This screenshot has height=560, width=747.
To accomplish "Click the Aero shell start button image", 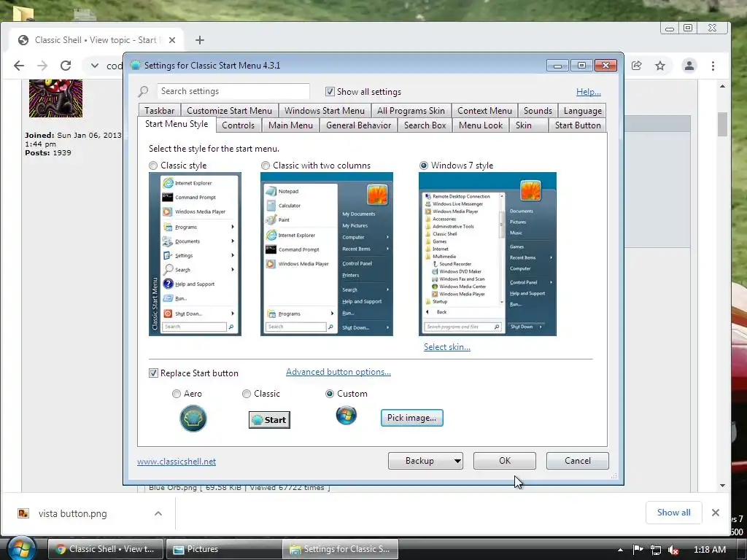I will (193, 419).
